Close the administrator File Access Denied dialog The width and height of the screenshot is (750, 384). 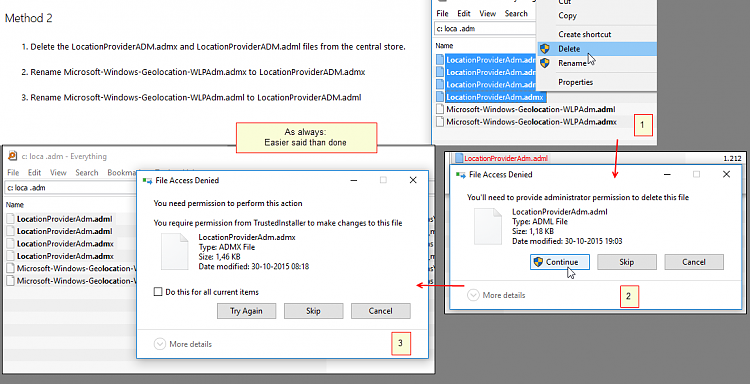coord(726,175)
